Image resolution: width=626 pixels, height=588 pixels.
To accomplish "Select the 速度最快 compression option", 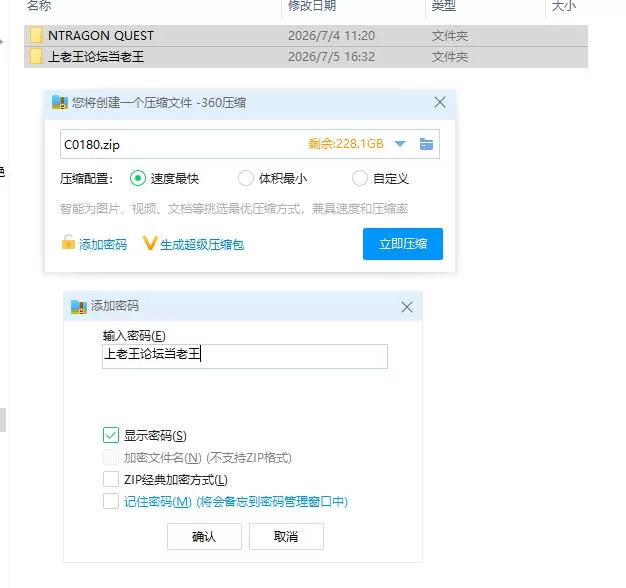I will coord(138,178).
